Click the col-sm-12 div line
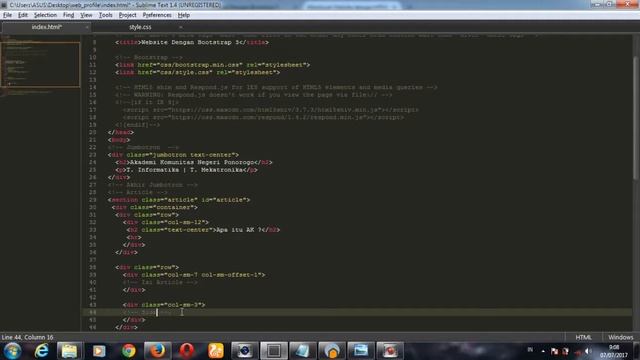 [166, 222]
